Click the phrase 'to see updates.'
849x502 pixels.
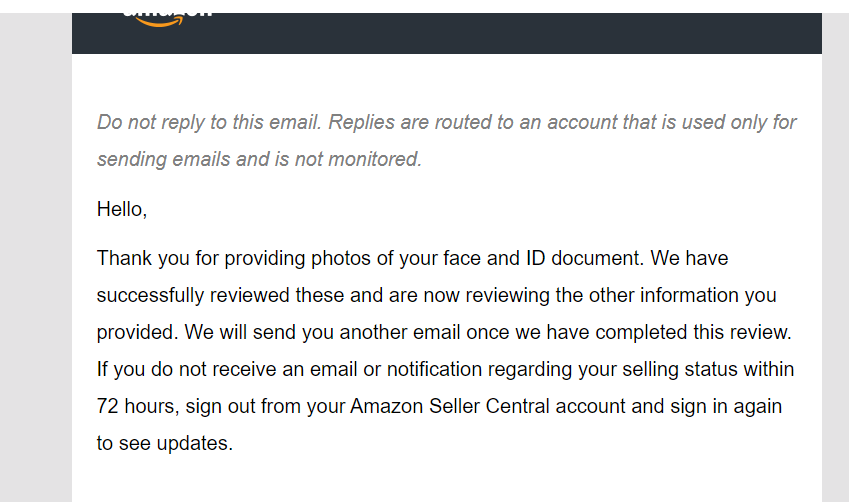click(165, 444)
